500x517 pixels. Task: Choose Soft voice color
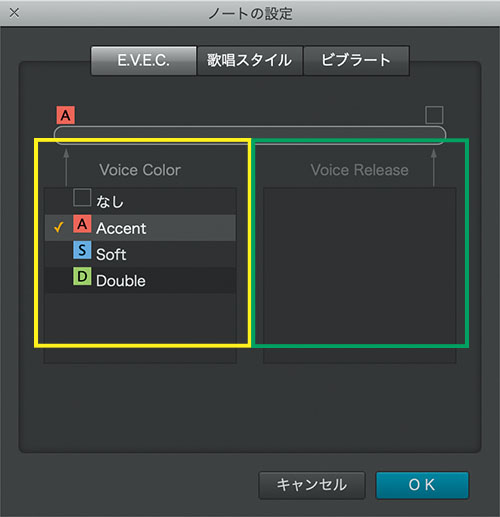(140, 254)
